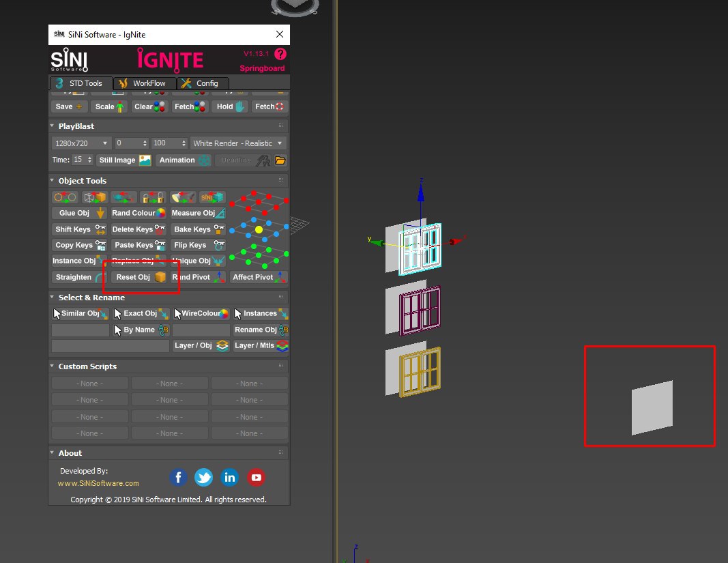728x563 pixels.
Task: Click Copy Keys tool
Action: coord(79,245)
